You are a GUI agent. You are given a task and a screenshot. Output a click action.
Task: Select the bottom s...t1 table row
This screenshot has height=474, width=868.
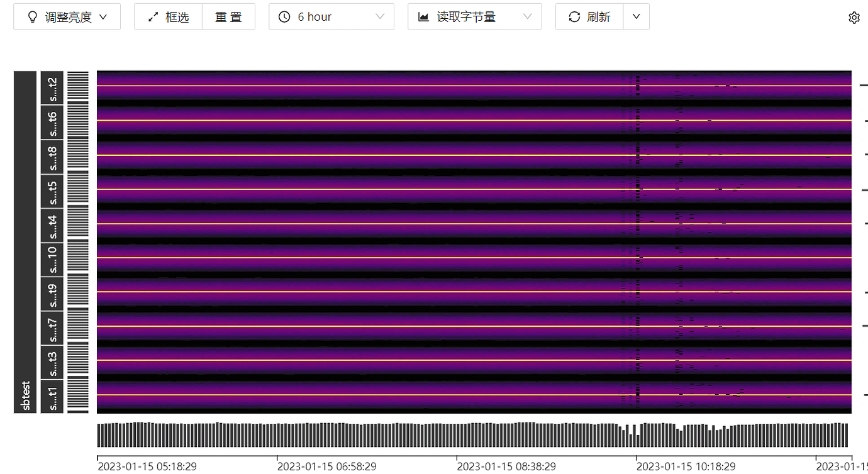click(52, 397)
